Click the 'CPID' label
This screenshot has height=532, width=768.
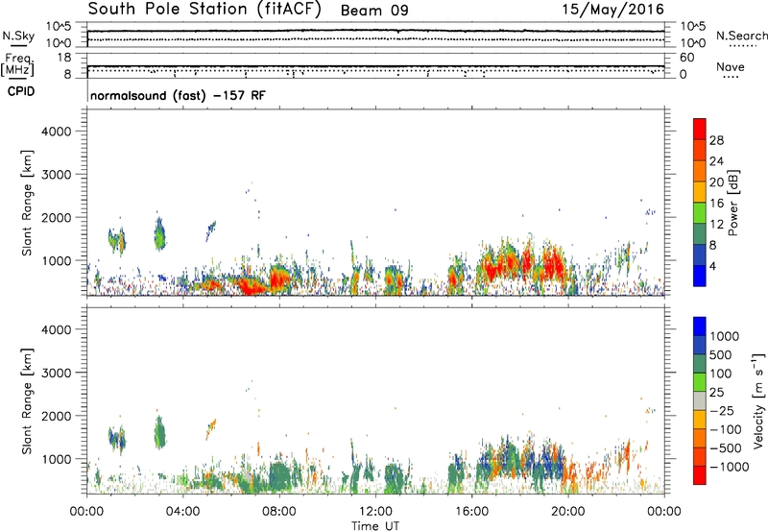21,91
